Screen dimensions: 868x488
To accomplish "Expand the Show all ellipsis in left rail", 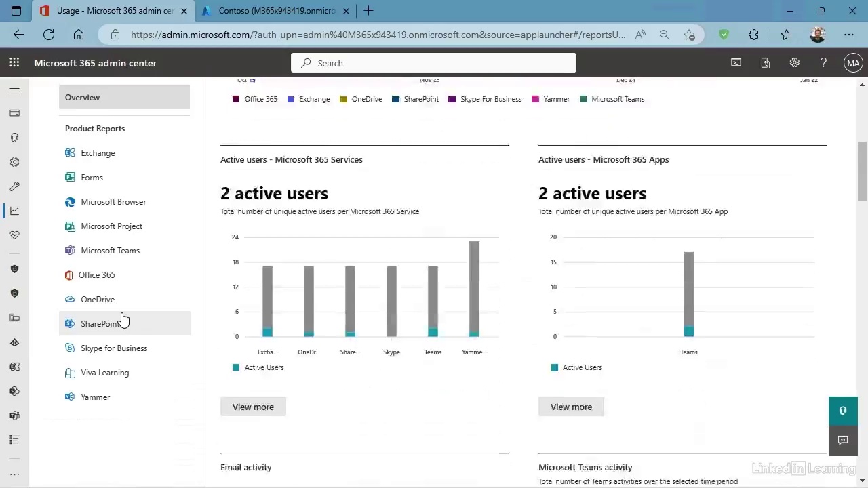I will pos(14,475).
